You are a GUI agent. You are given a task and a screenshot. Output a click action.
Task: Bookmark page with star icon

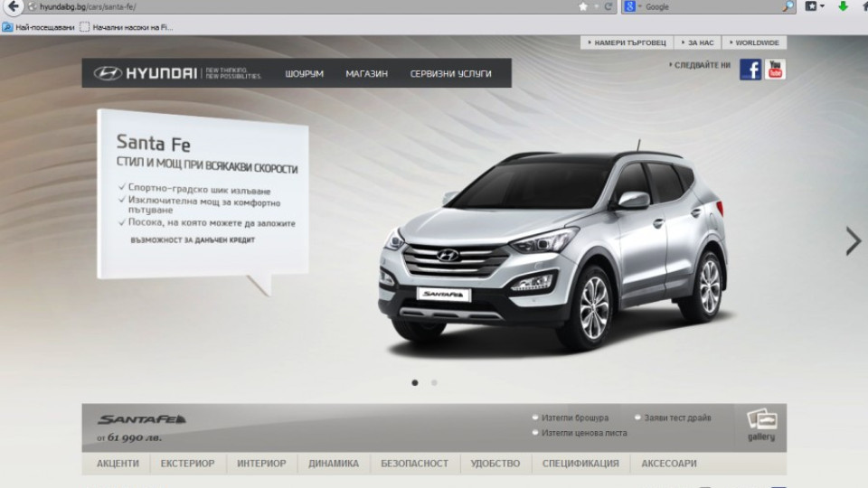tap(583, 6)
